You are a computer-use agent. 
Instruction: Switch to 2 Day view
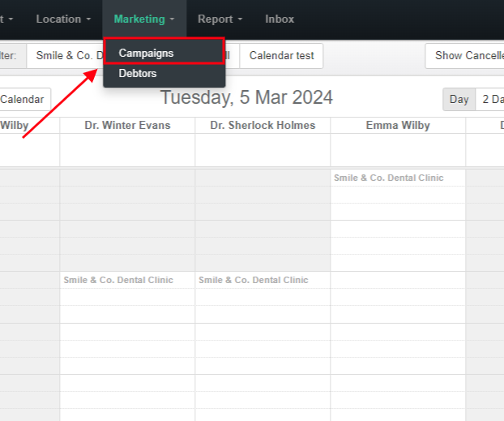[x=489, y=100]
